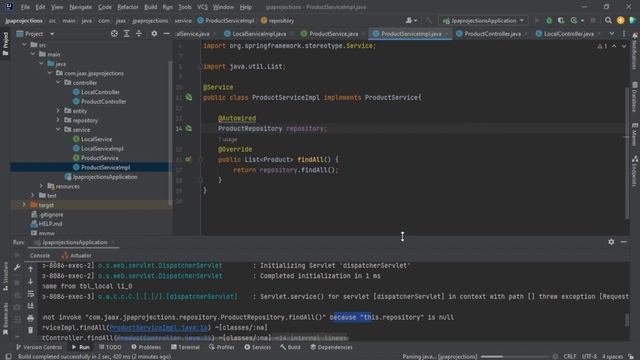Open the ProductServiceImpl.java stack trace link

pos(159,327)
